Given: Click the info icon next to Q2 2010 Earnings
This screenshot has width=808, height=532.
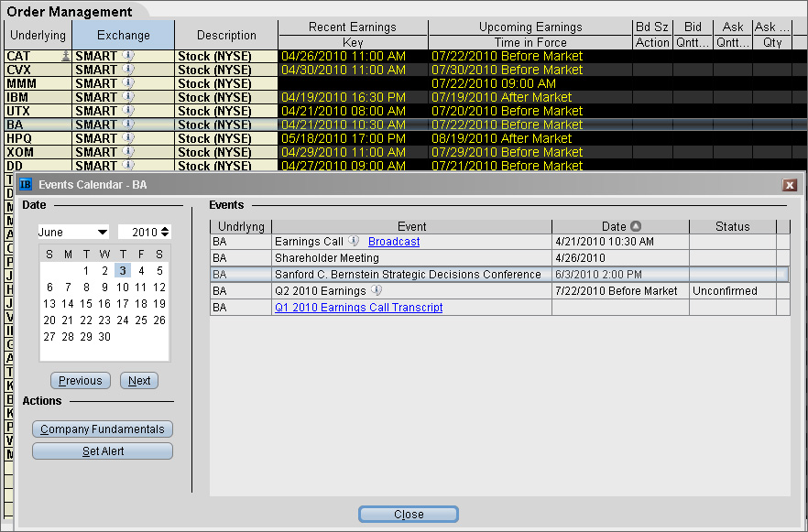Looking at the screenshot, I should click(377, 290).
